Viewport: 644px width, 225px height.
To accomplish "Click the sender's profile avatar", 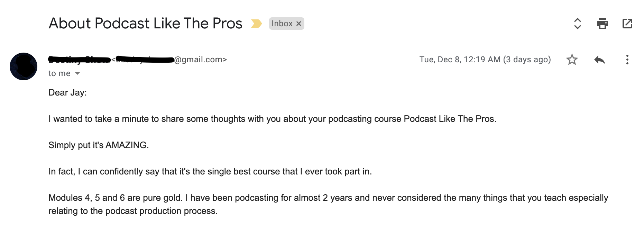I will click(x=24, y=66).
